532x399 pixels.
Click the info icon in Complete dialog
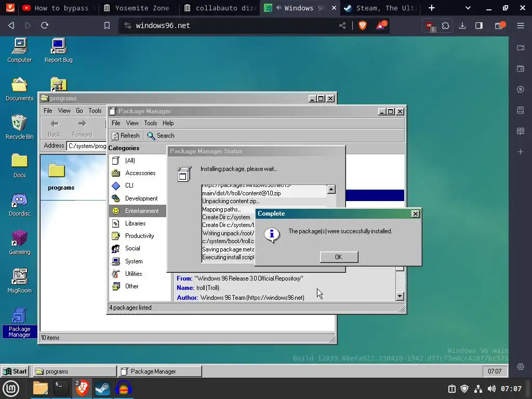click(x=272, y=235)
